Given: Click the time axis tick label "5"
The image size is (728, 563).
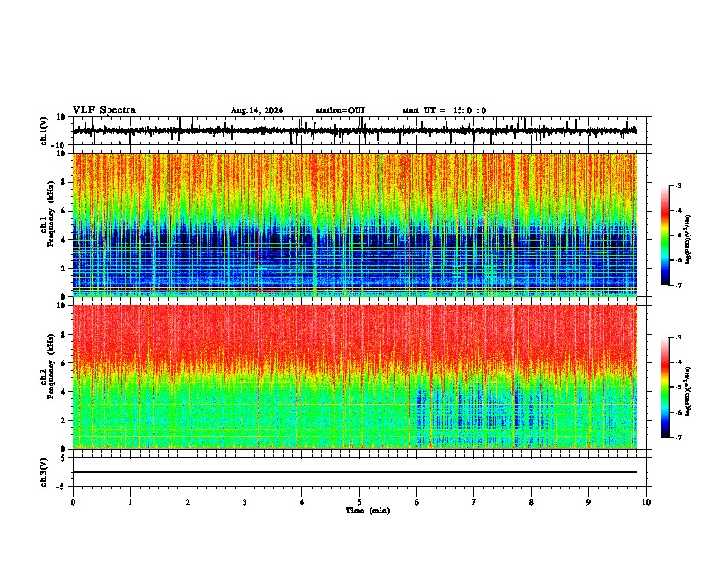Looking at the screenshot, I should point(359,502).
